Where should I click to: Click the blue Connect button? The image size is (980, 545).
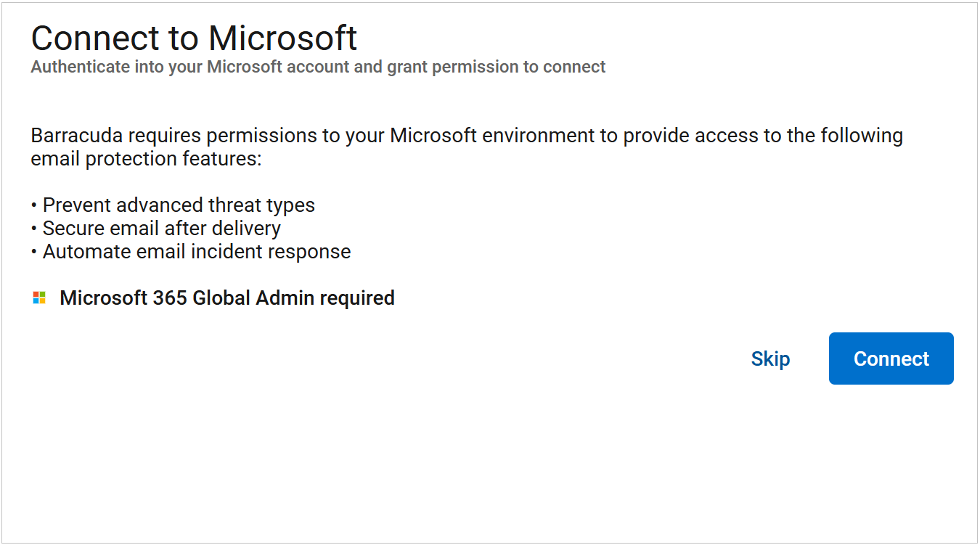(891, 358)
